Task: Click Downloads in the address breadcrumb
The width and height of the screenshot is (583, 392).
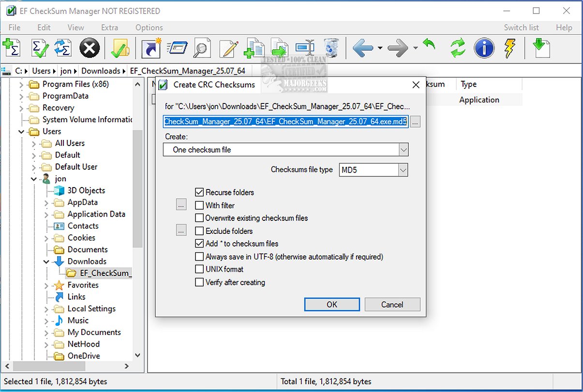Action: pos(101,71)
